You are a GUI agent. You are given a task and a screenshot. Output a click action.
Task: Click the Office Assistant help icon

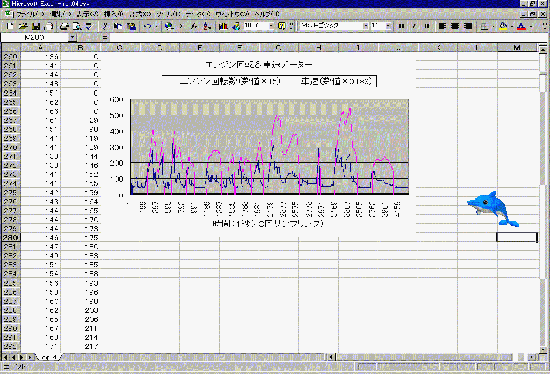282,26
